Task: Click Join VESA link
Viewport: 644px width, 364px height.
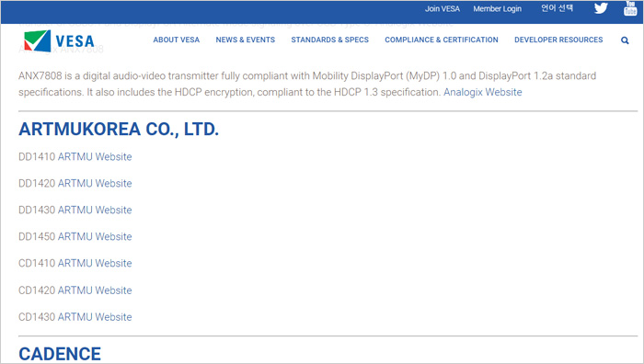Action: tap(443, 8)
